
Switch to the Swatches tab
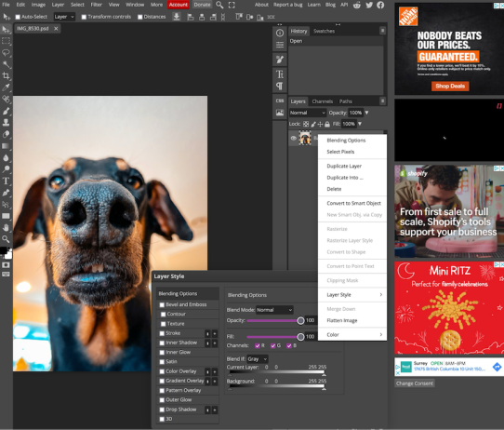tap(324, 32)
